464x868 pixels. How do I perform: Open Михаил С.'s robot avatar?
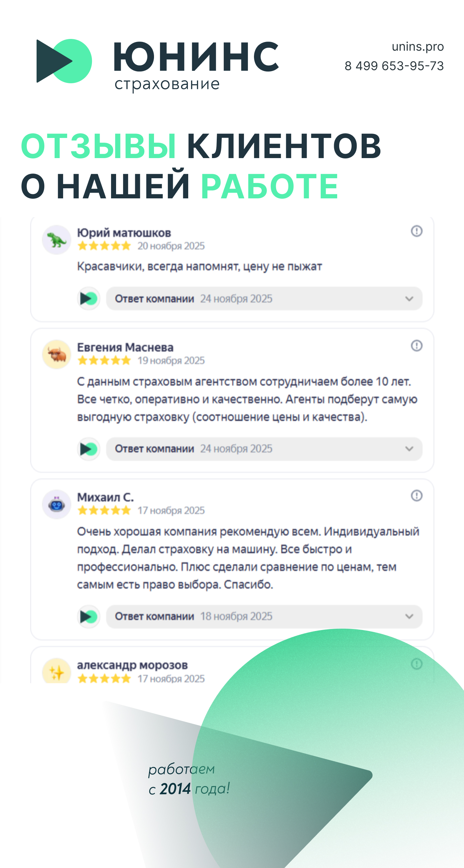(57, 504)
